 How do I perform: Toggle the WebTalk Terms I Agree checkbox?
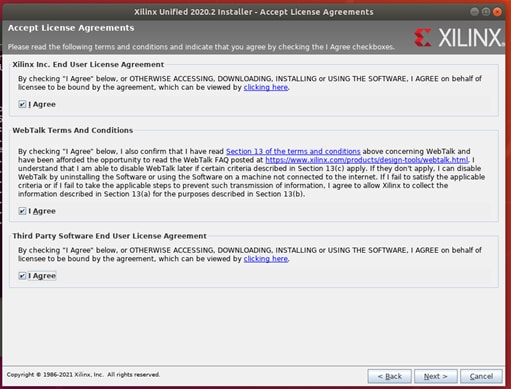22,211
